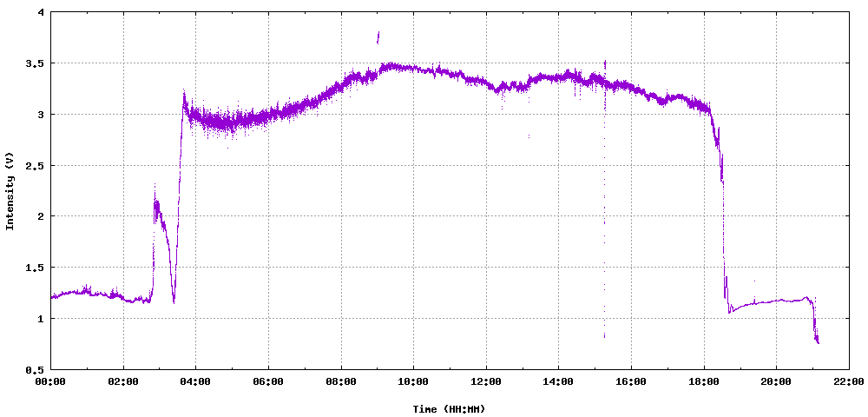The image size is (868, 417).
Task: Click the 18:00 time tick label
Action: tap(703, 381)
